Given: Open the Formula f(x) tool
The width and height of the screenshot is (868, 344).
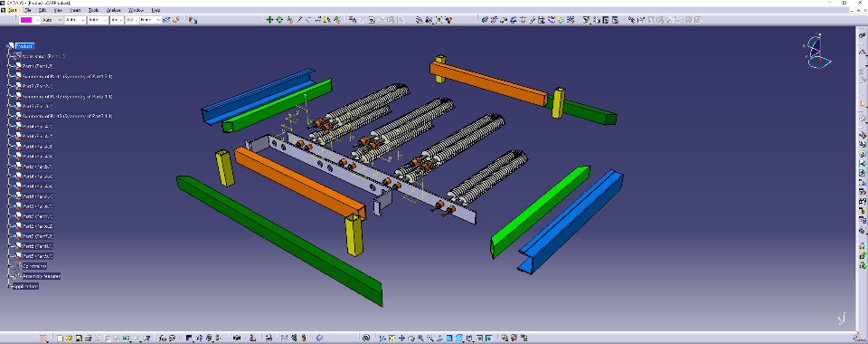Looking at the screenshot, I should coord(162,338).
